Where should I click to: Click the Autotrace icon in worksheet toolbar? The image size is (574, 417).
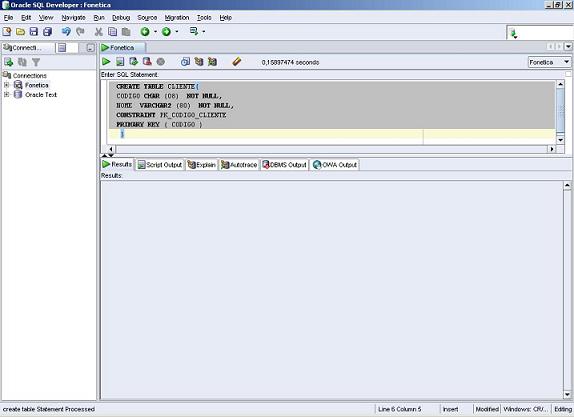click(212, 62)
